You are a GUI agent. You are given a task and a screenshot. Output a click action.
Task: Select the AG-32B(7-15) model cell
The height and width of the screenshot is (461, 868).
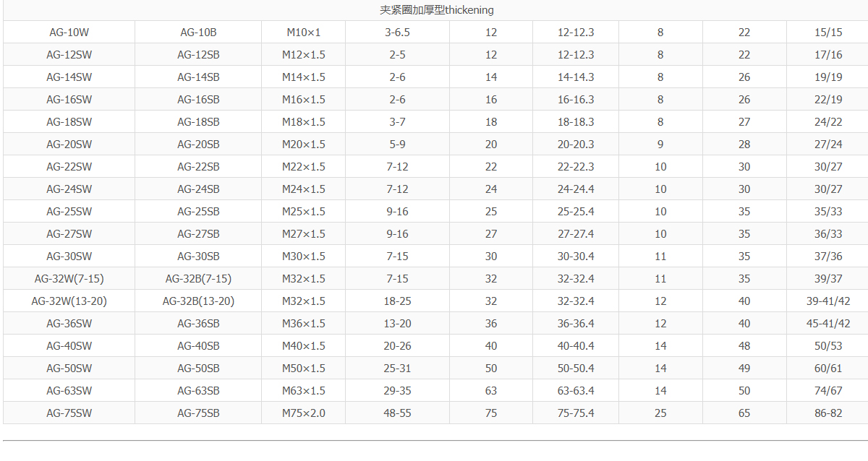pos(198,279)
